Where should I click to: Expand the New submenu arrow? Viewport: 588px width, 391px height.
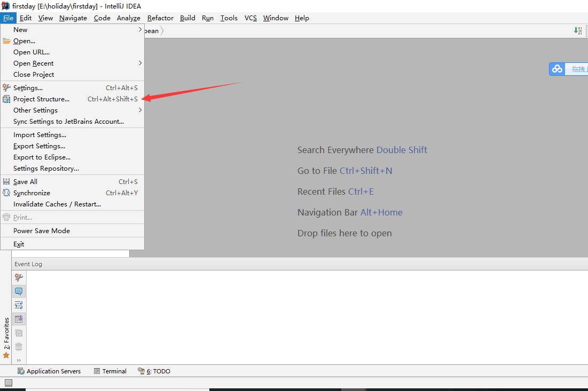[x=140, y=29]
